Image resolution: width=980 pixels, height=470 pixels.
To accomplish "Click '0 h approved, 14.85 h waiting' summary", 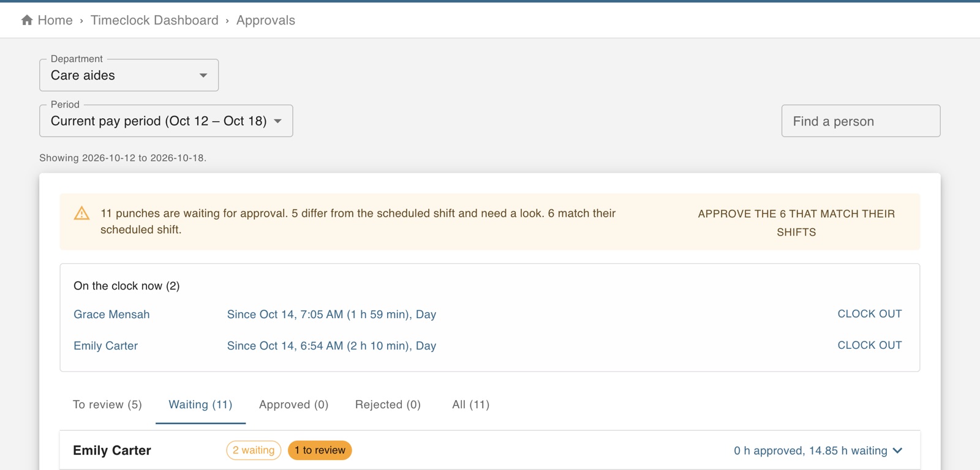I will (810, 450).
